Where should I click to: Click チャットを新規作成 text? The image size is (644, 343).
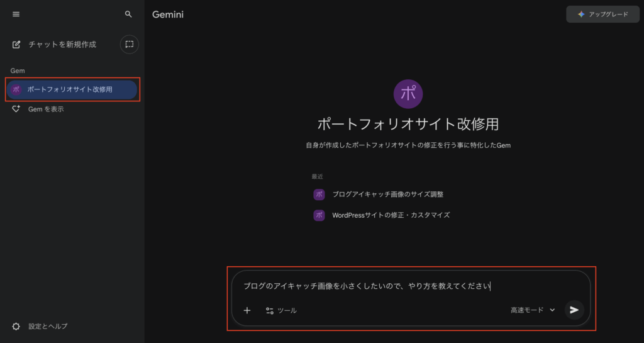(62, 45)
